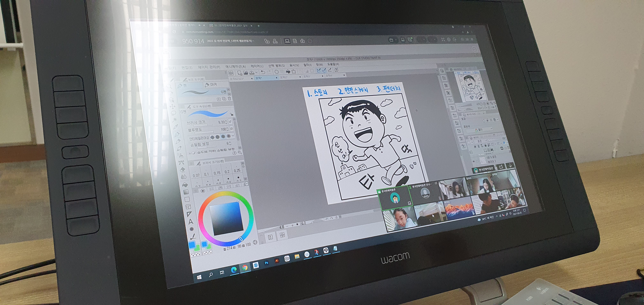Image resolution: width=644 pixels, height=305 pixels.
Task: Expand the plus next to speed stabilization
Action: pos(190,153)
